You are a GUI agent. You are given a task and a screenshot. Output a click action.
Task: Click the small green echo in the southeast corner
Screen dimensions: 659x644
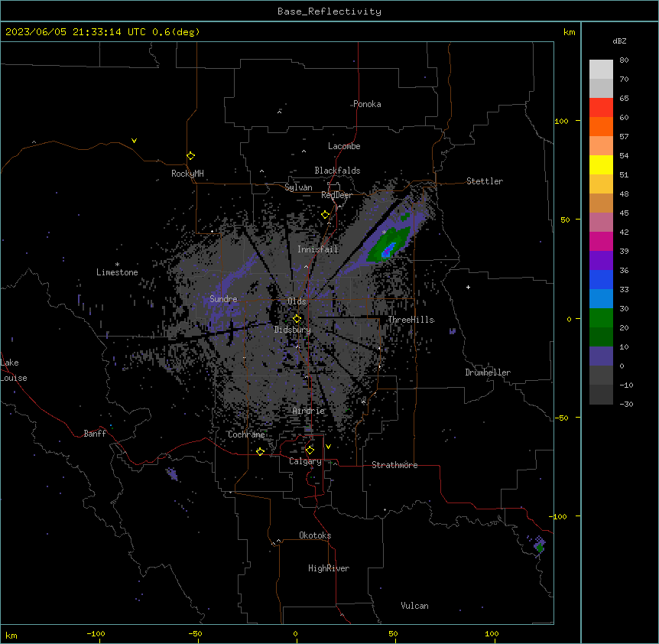pyautogui.click(x=540, y=548)
